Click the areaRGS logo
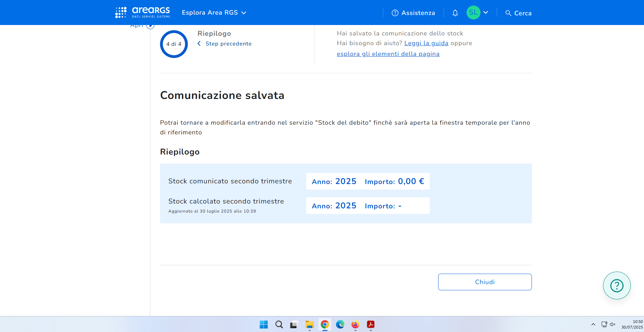This screenshot has height=332, width=644. 143,13
